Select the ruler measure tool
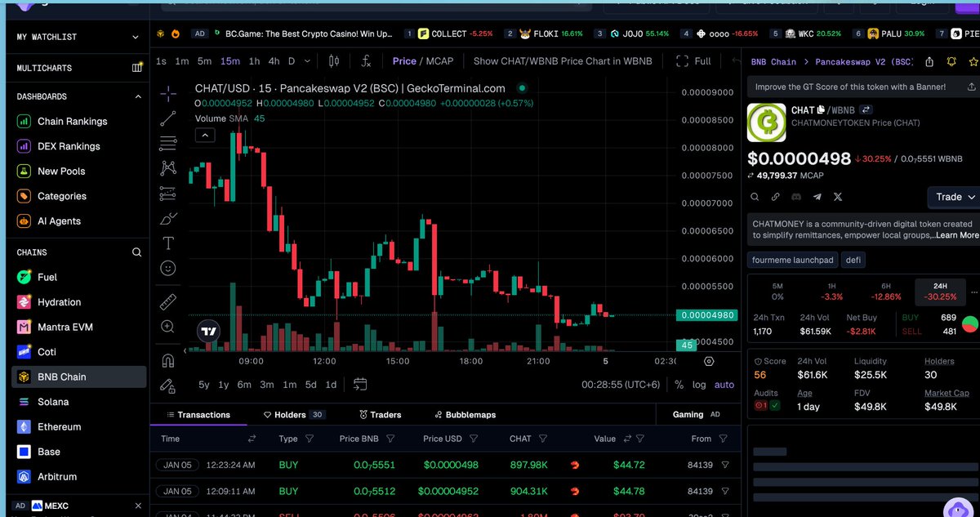The height and width of the screenshot is (517, 980). 168,301
